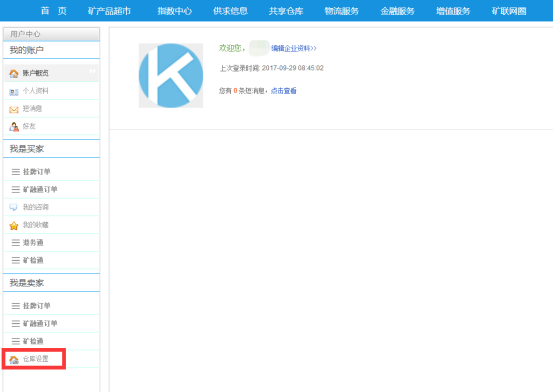Viewport: 554px width, 392px height.
Task: Open 金融服务 from the top navigation
Action: 397,11
